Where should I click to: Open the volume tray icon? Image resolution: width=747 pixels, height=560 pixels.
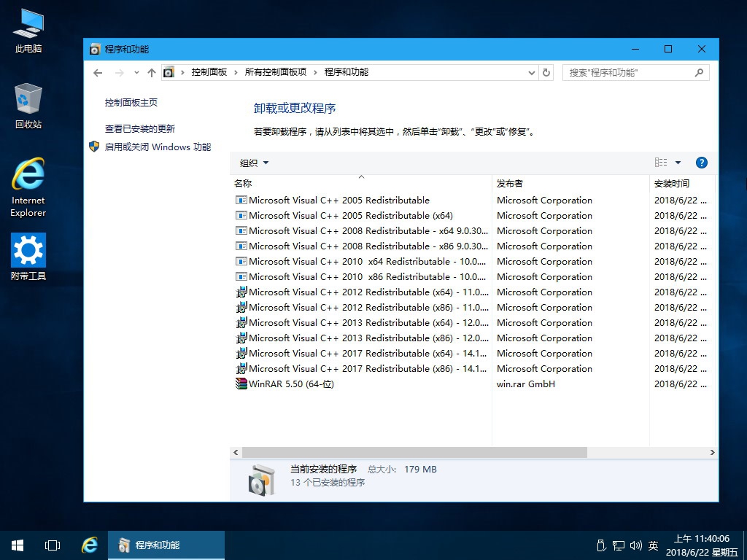point(636,545)
